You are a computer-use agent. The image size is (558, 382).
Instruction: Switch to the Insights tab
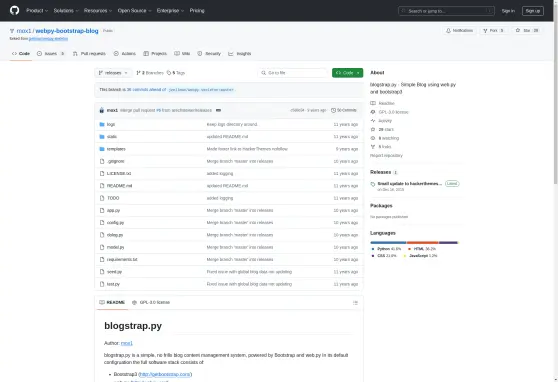point(240,54)
